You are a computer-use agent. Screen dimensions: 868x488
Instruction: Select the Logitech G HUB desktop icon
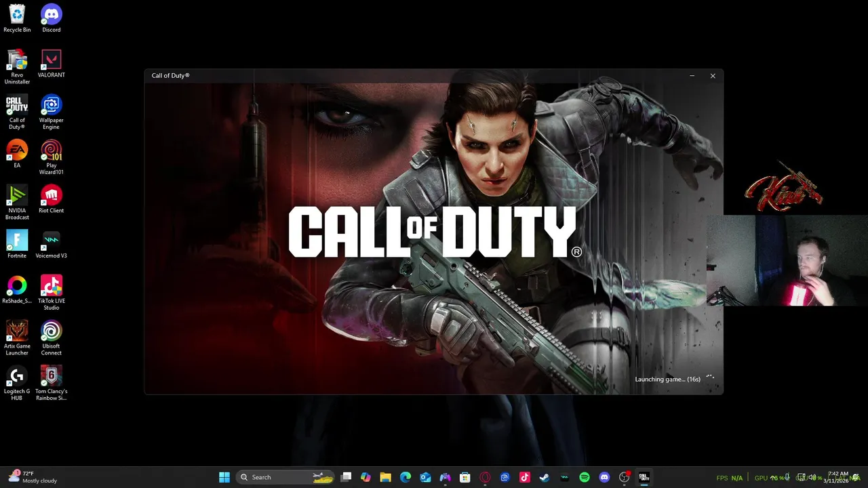click(x=17, y=383)
